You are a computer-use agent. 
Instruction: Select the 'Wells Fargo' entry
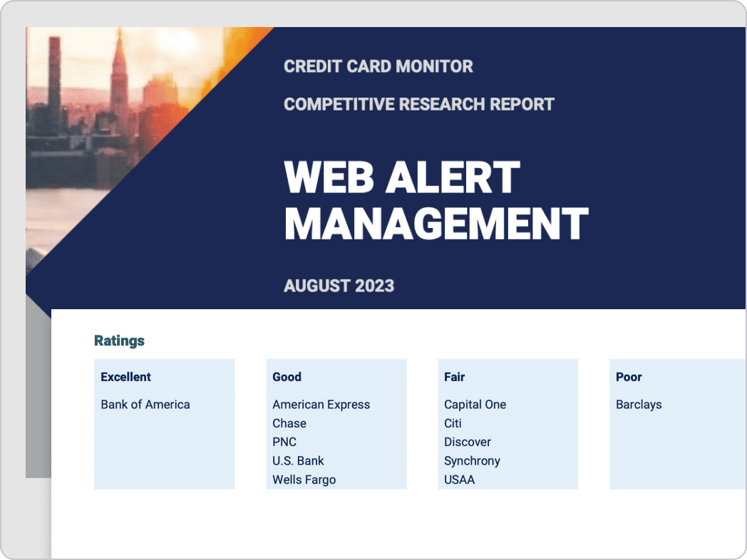click(x=304, y=479)
